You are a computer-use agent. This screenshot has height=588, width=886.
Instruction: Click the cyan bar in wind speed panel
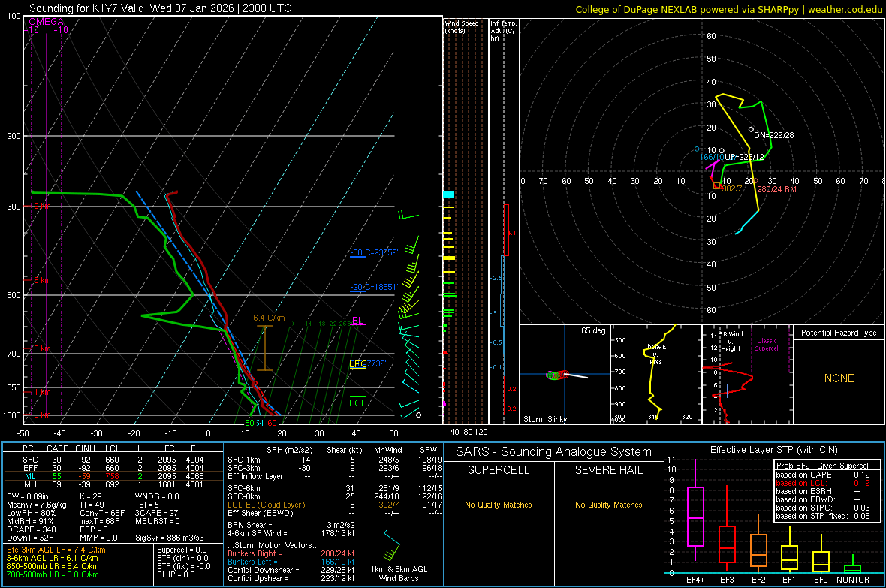coord(448,194)
